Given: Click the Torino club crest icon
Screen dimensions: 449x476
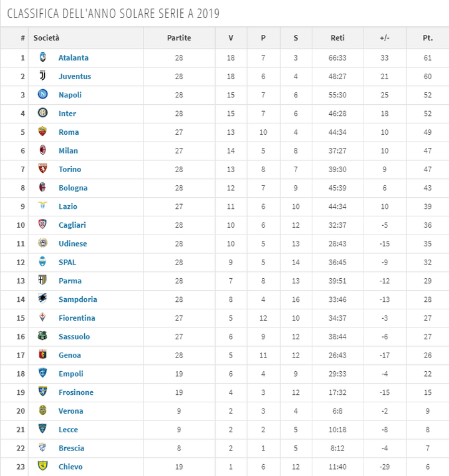Looking at the screenshot, I should 42,169.
